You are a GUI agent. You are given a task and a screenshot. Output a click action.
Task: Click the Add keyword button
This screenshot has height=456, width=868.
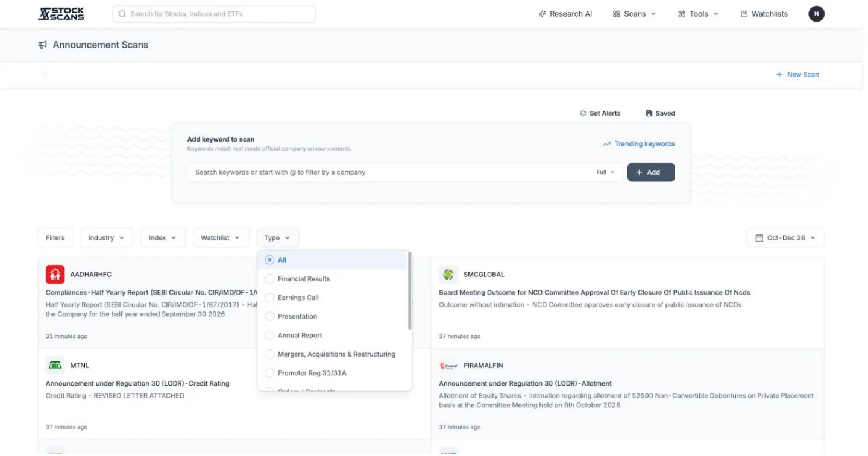(651, 172)
